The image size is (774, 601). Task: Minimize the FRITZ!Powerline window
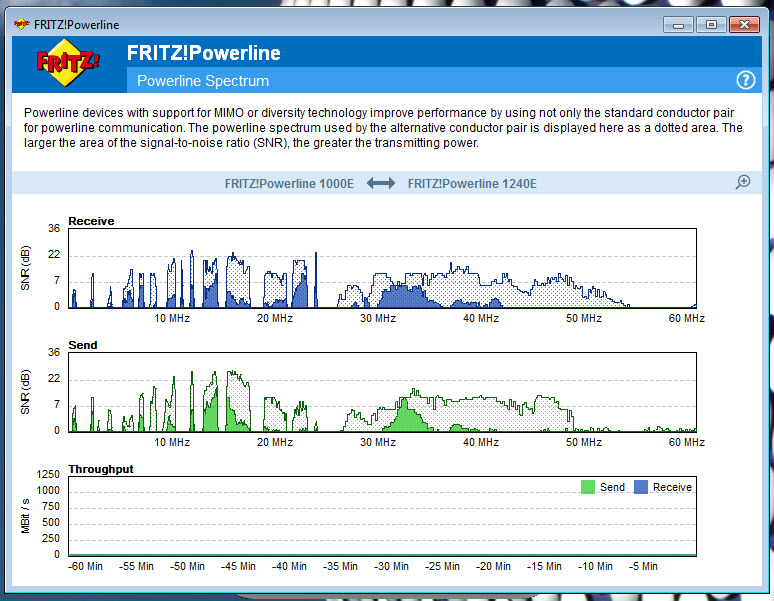pos(678,24)
